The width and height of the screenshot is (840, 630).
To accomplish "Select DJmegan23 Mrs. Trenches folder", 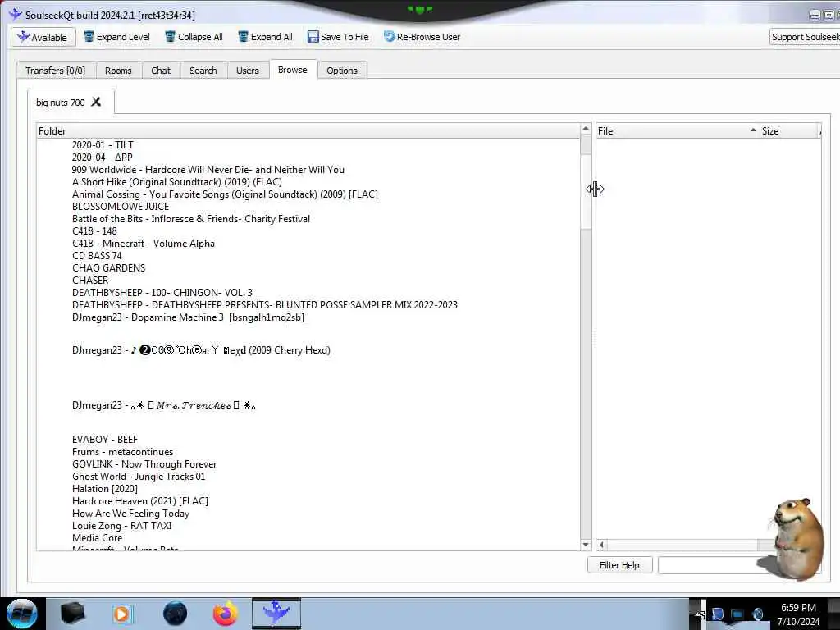I will [x=164, y=405].
